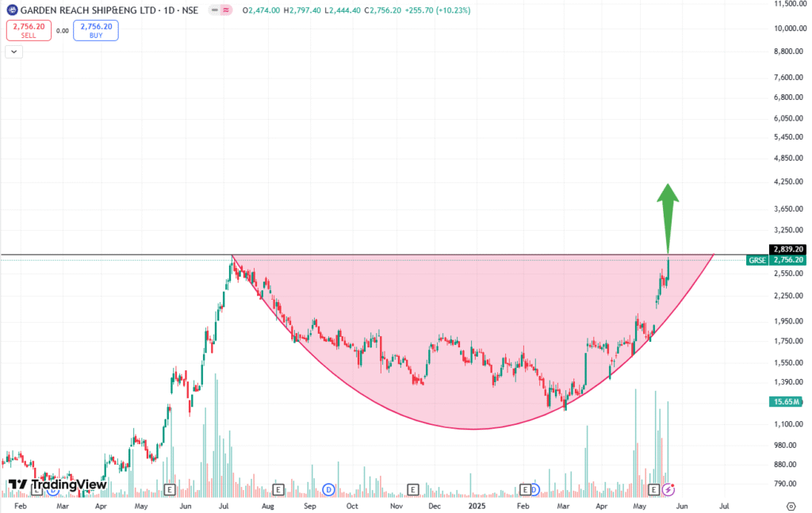Click the 15.65M volume label
Screen dimensions: 812x513
click(786, 402)
